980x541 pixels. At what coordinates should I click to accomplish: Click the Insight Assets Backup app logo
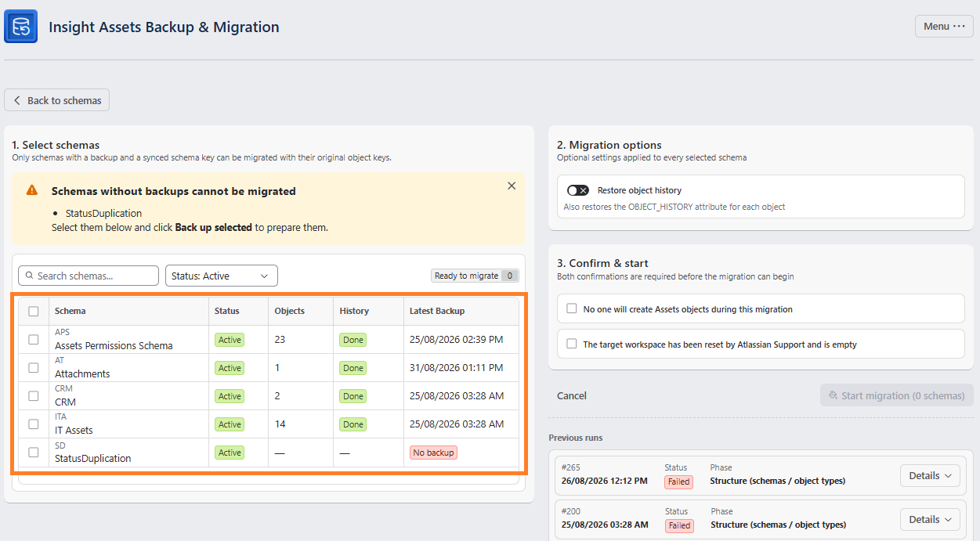(x=21, y=27)
